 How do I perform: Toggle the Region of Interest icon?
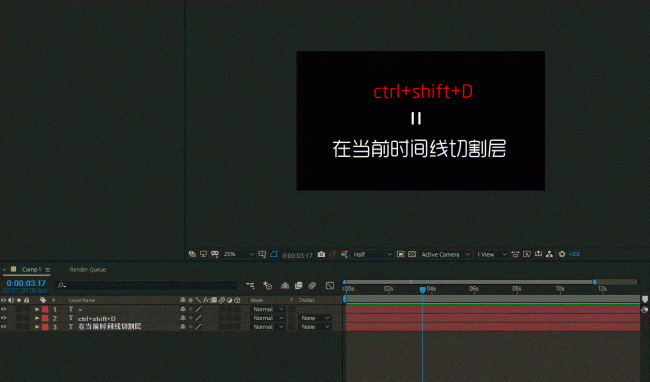274,254
